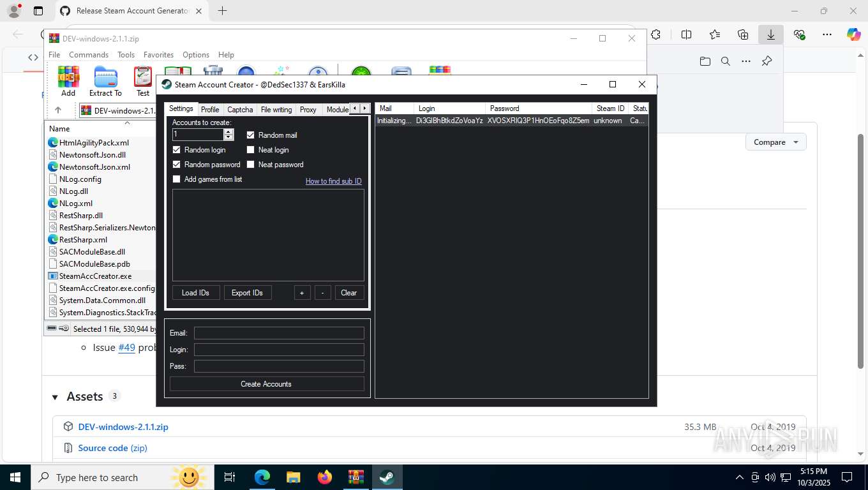Enable Neat password checkbox

[251, 165]
